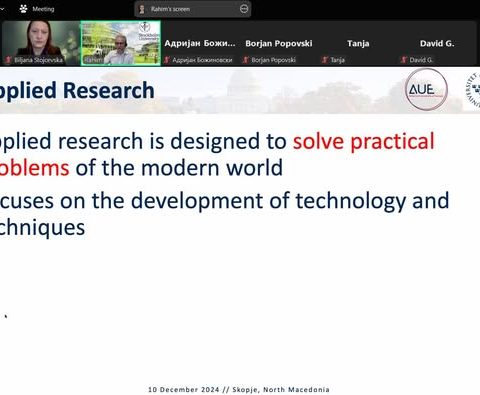Click the Biljana Stojovska name label
The image size is (480, 395).
click(38, 60)
